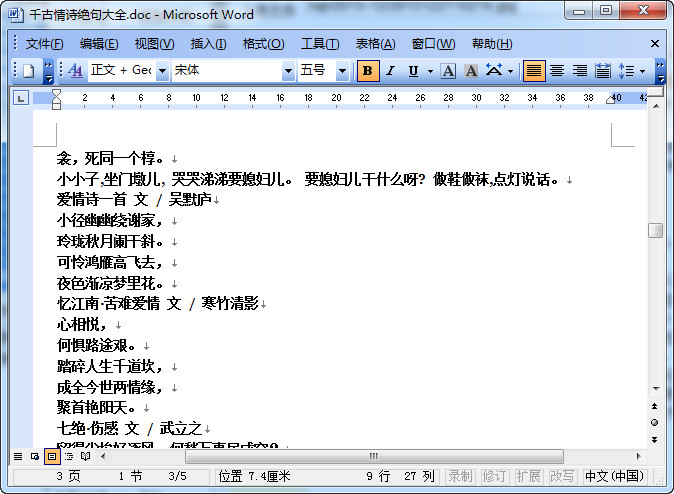Select Center alignment

point(557,71)
